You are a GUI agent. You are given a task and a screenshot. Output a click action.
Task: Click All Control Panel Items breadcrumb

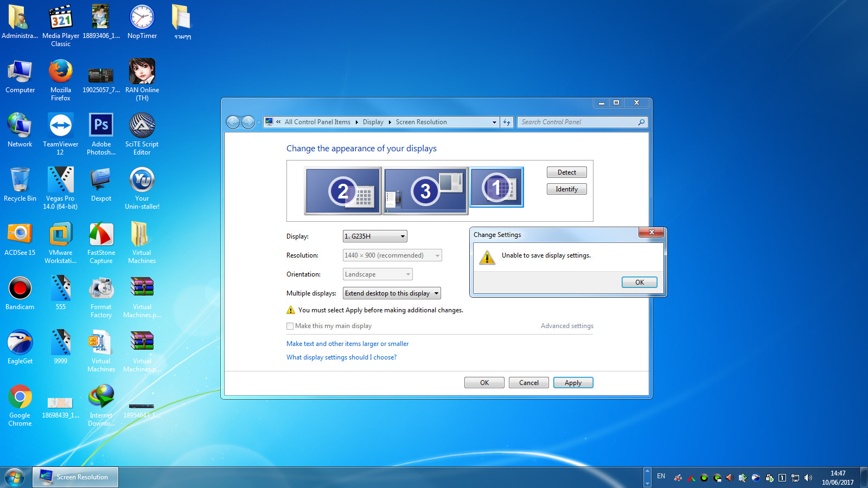(317, 122)
